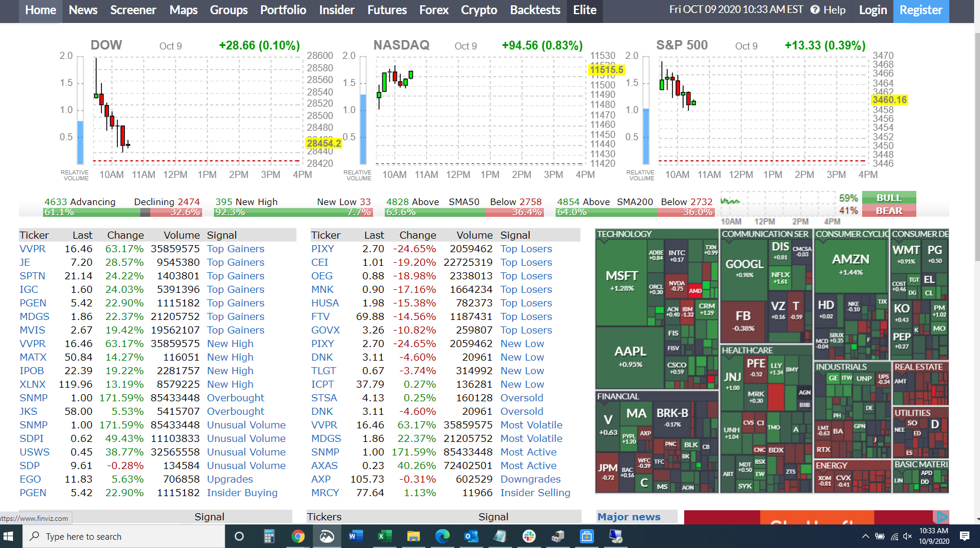Open the Groups page
This screenshot has width=980, height=548.
(229, 10)
